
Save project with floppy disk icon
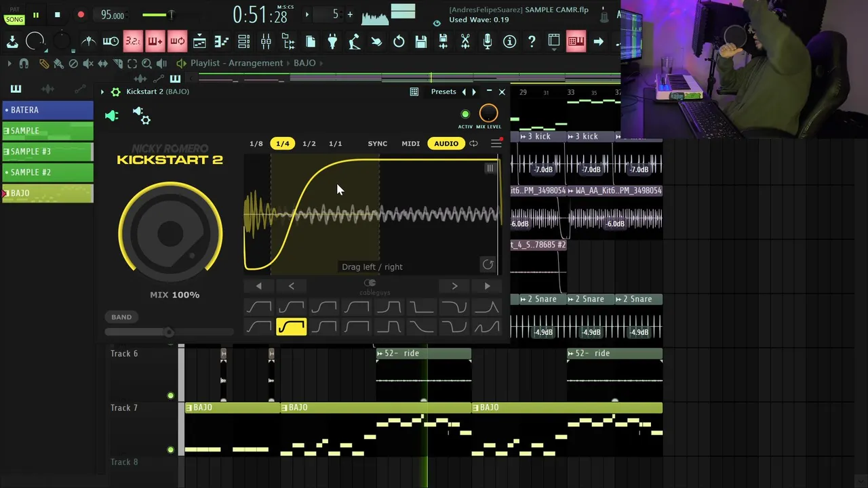[x=421, y=41]
